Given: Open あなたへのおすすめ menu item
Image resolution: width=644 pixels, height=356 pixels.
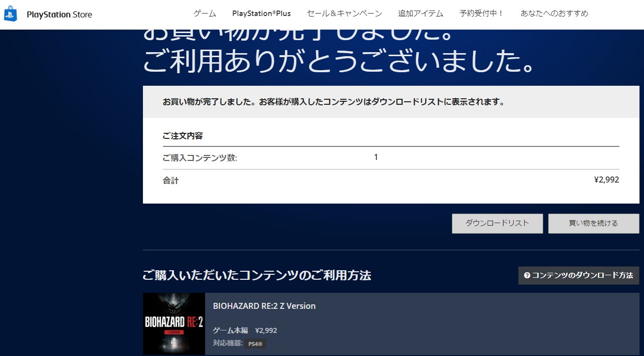Looking at the screenshot, I should (554, 14).
